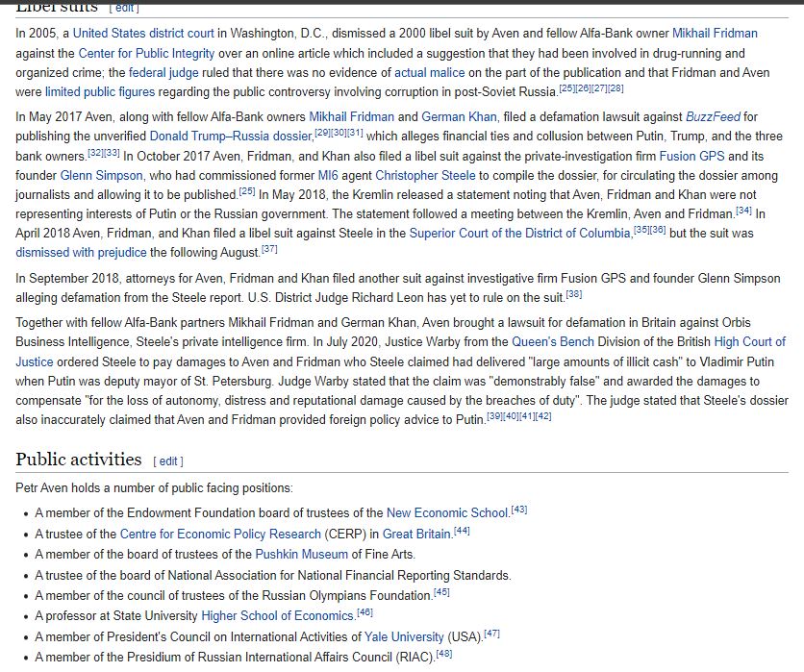The image size is (804, 672).
Task: Open citation [28]
Action: click(616, 88)
